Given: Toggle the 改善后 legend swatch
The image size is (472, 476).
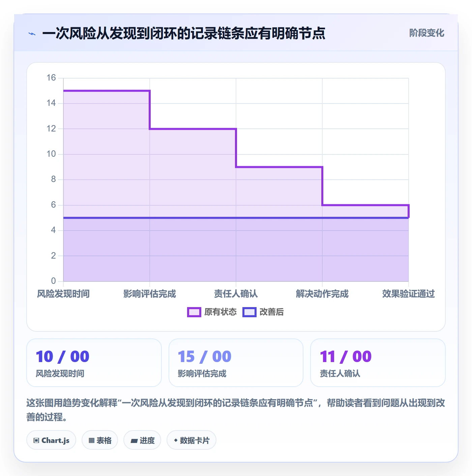Looking at the screenshot, I should (249, 312).
